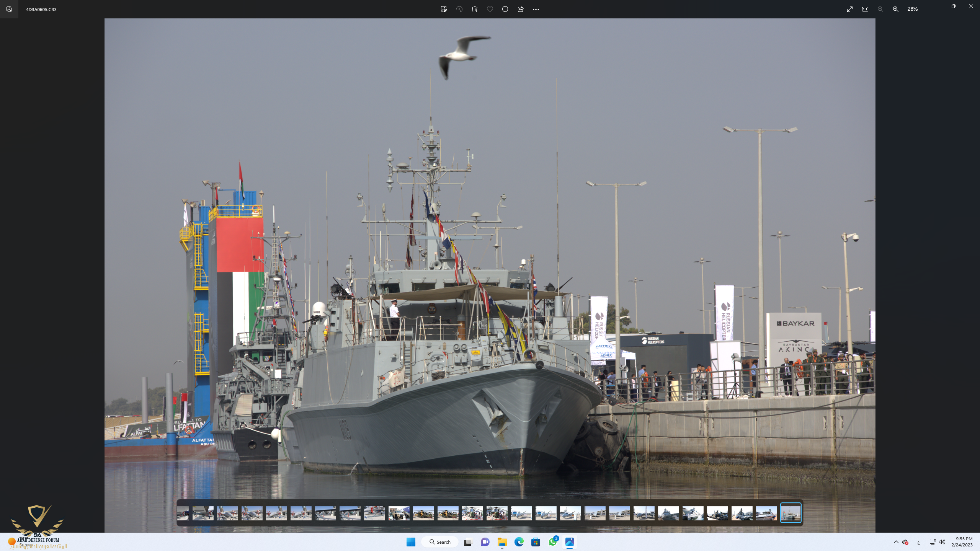Zoom out with the minus magnifier

tap(880, 9)
